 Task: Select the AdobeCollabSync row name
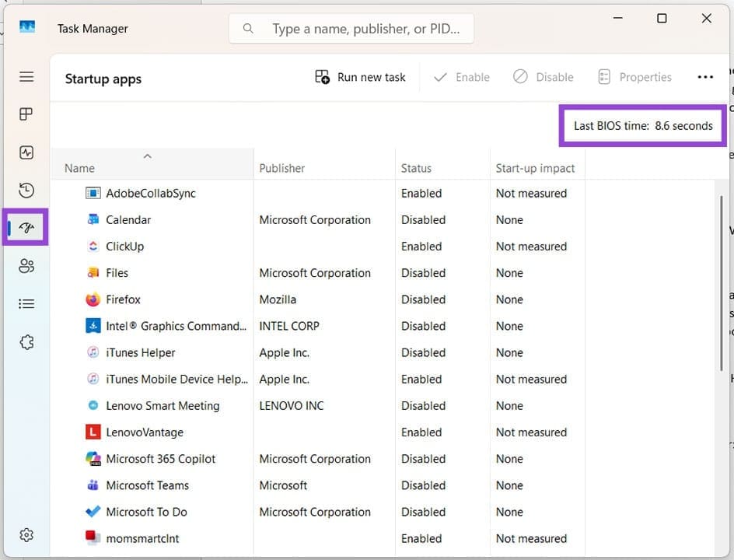(151, 193)
